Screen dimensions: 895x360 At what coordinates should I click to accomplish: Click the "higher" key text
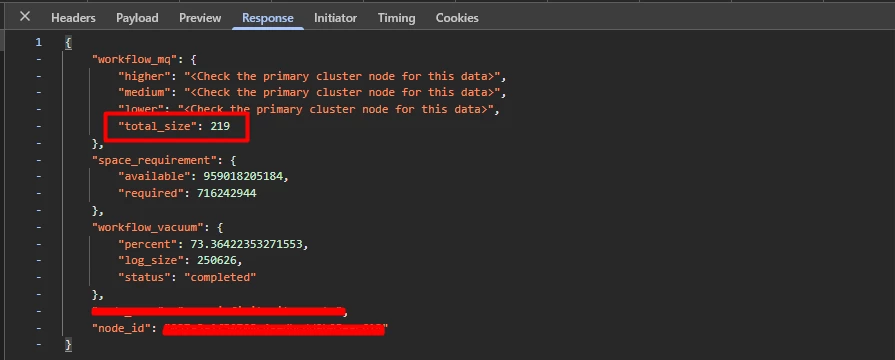coord(144,76)
